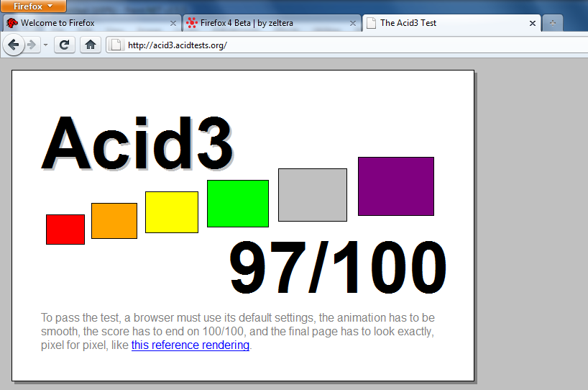Image resolution: width=588 pixels, height=390 pixels.
Task: Click the Welcome to Firefox tab favicon
Action: pos(12,23)
